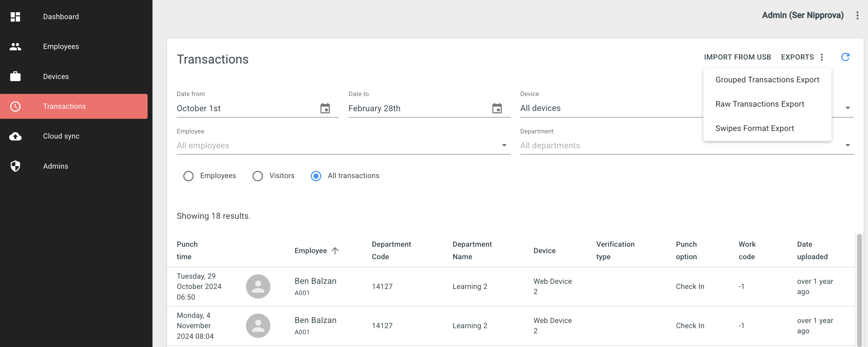Sort by the Punch time column header
Image resolution: width=868 pixels, height=347 pixels.
click(187, 251)
